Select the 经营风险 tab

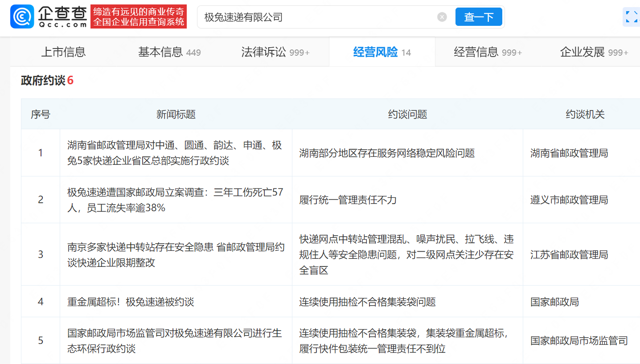382,52
